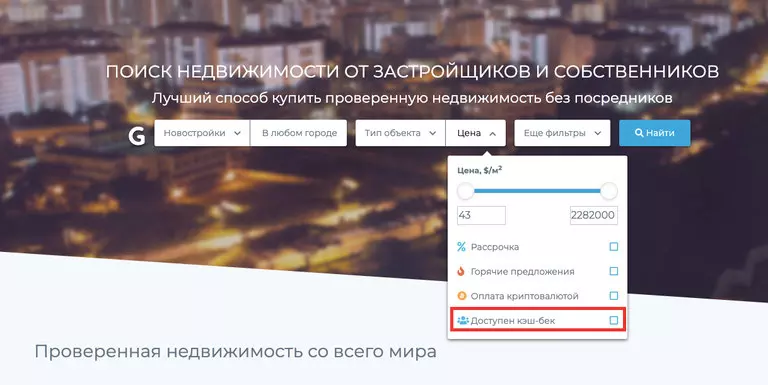Viewport: 768px width, 385px height.
Task: Click the Доступен кэш-бек label
Action: pos(513,321)
